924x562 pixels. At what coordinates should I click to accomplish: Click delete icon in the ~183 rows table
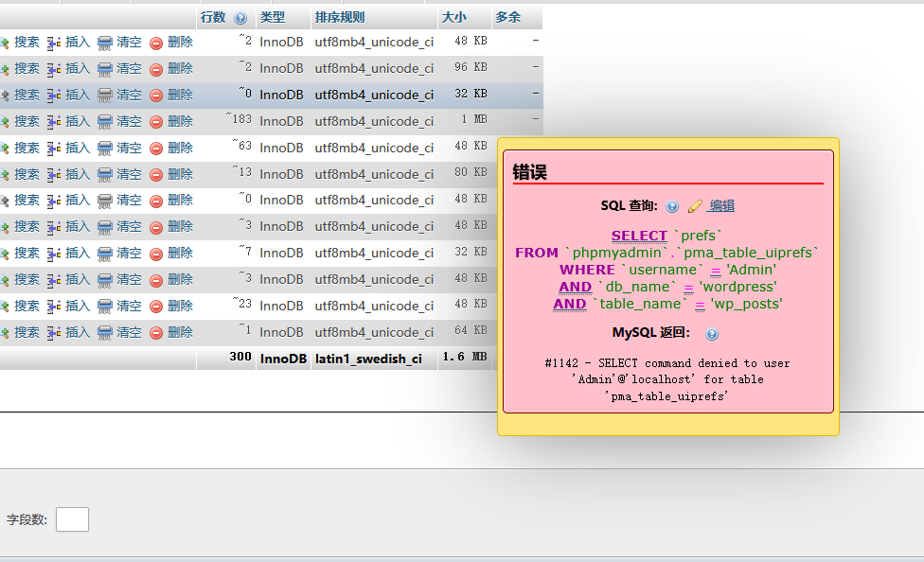[x=156, y=122]
